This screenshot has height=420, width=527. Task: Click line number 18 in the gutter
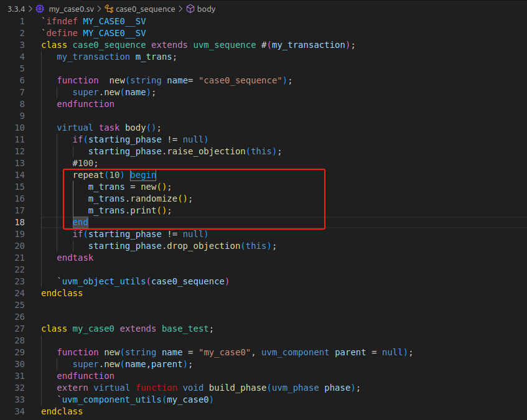click(20, 222)
